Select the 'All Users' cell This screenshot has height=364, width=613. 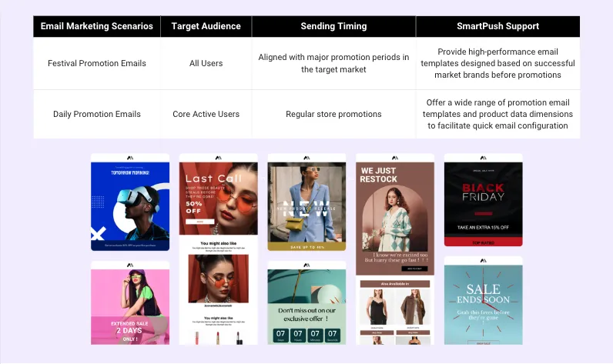[206, 63]
